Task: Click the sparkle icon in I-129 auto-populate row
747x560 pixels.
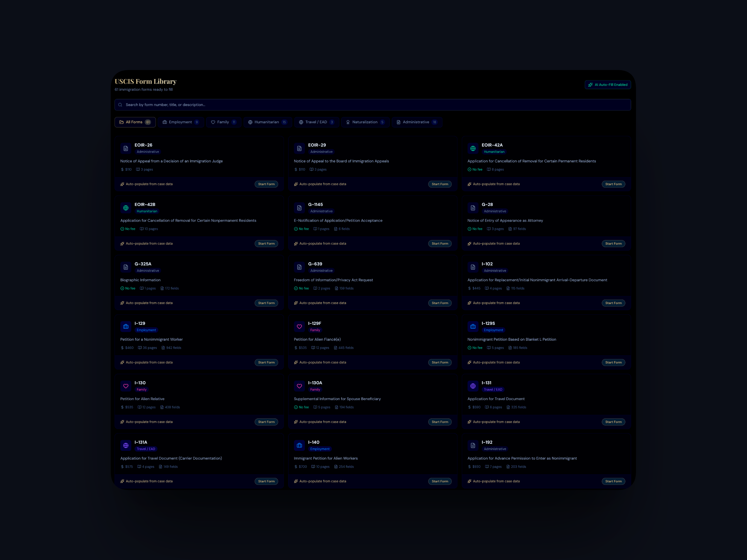Action: (122, 362)
